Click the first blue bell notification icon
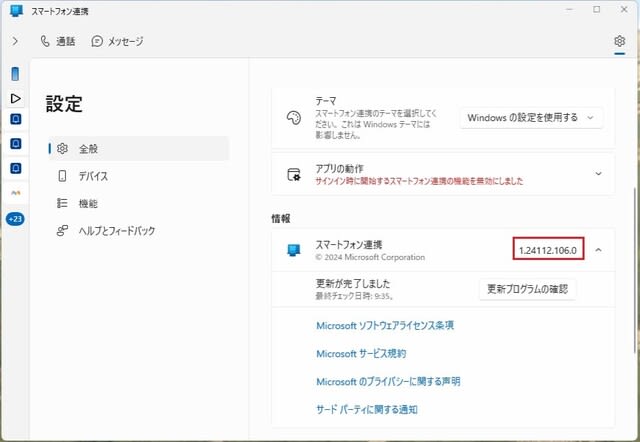The width and height of the screenshot is (640, 442). 16,119
